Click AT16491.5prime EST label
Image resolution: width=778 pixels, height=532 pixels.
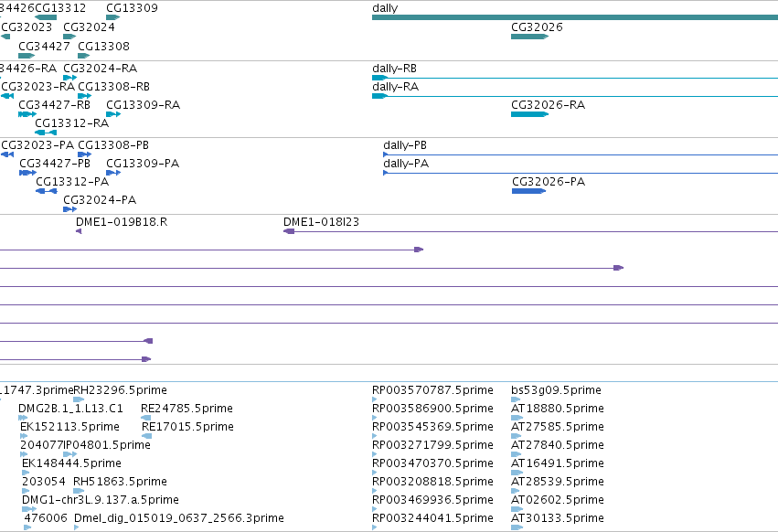click(558, 463)
